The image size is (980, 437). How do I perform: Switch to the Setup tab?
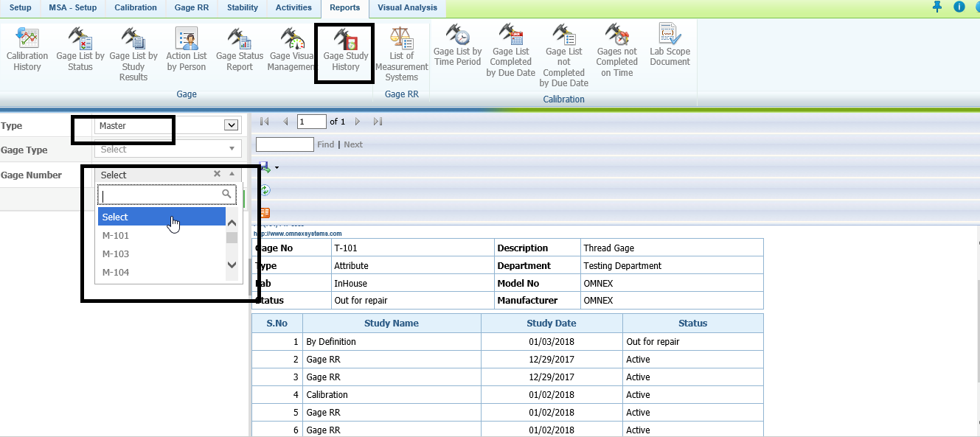(20, 8)
